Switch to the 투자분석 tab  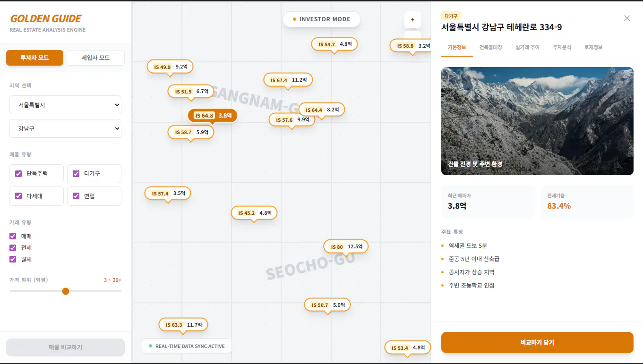(562, 47)
